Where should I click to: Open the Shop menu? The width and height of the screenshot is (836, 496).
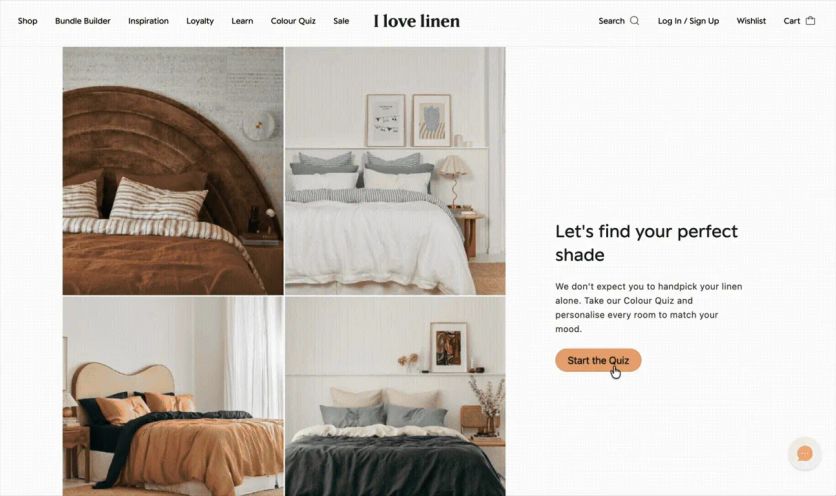click(28, 21)
